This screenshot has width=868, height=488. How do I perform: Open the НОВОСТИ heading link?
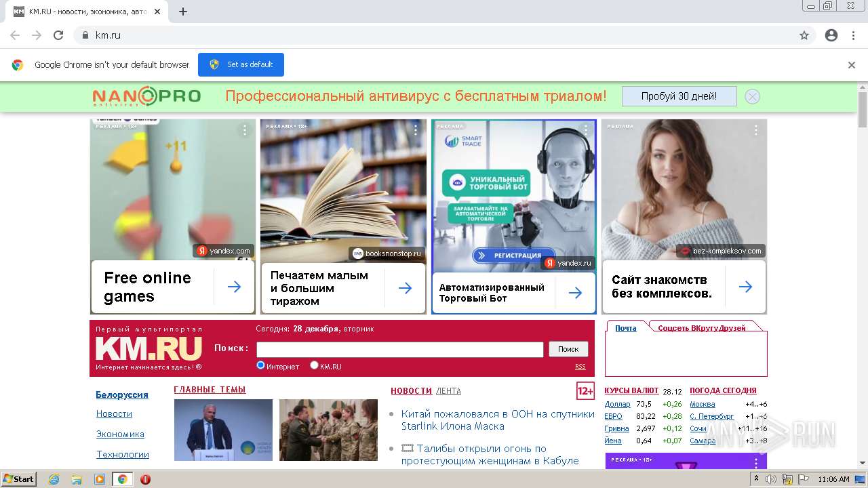click(411, 391)
